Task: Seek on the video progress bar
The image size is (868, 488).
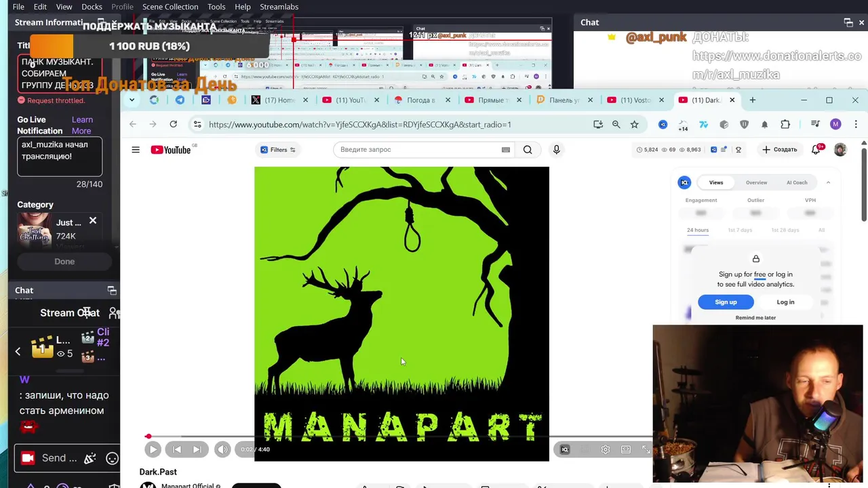Action: 400,436
